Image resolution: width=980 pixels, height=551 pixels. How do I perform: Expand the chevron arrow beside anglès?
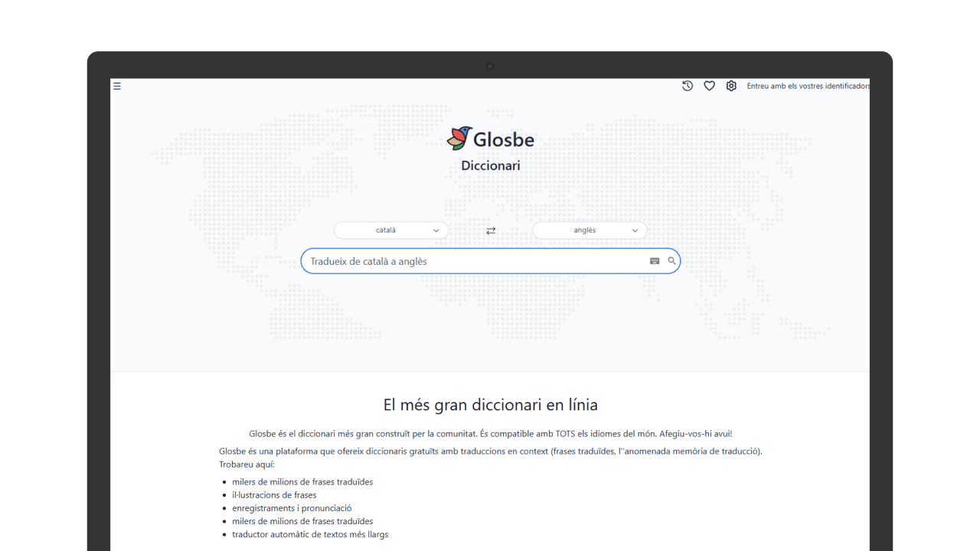pos(635,230)
